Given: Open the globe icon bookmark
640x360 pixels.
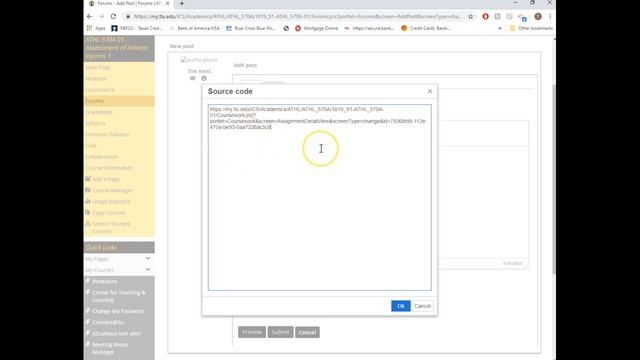Looking at the screenshot, I should [x=286, y=28].
